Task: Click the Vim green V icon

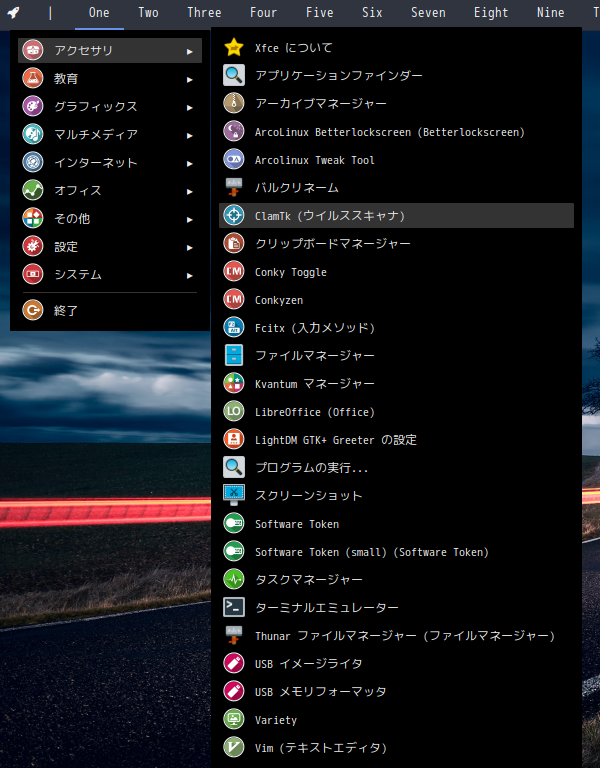Action: click(x=234, y=747)
